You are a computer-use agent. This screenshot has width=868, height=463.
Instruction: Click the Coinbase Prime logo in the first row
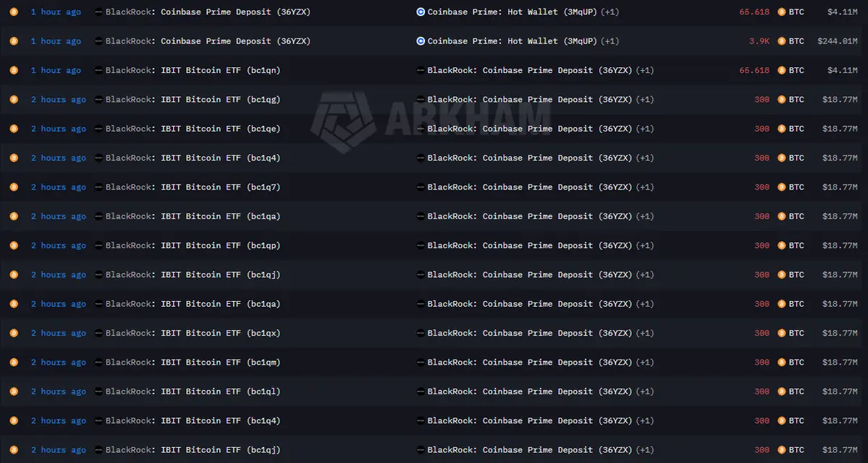click(420, 12)
